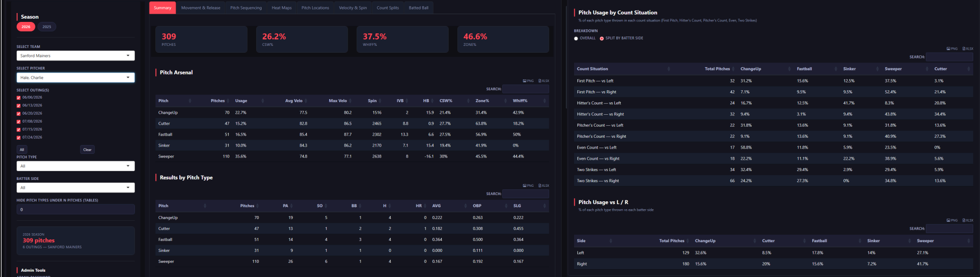
Task: Open the Velocity & Spin tab
Action: [x=353, y=8]
